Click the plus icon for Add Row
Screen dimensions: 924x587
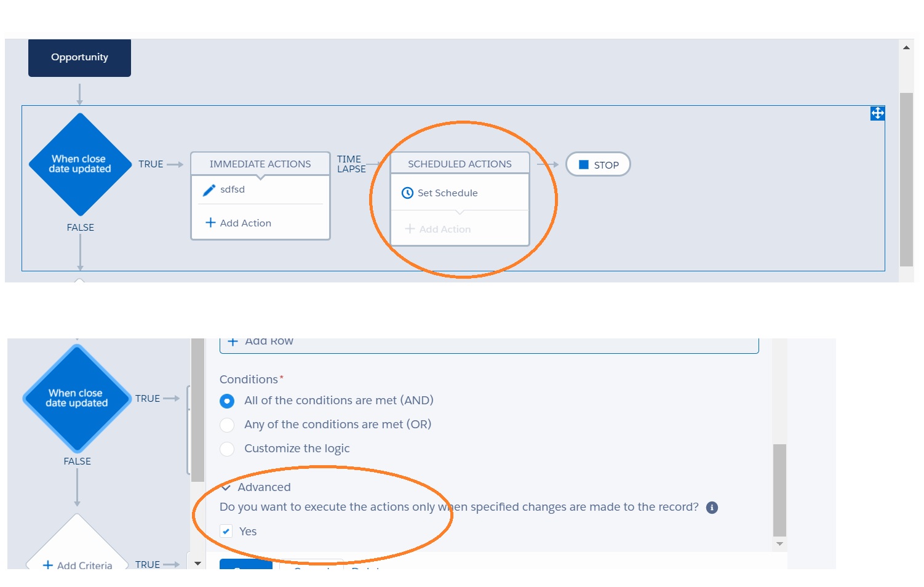(x=233, y=341)
